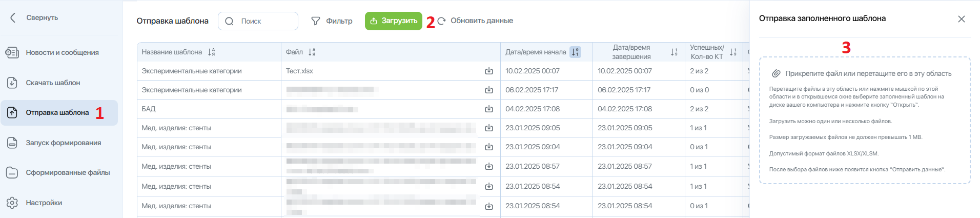Click download icon in БАД row

click(x=489, y=109)
